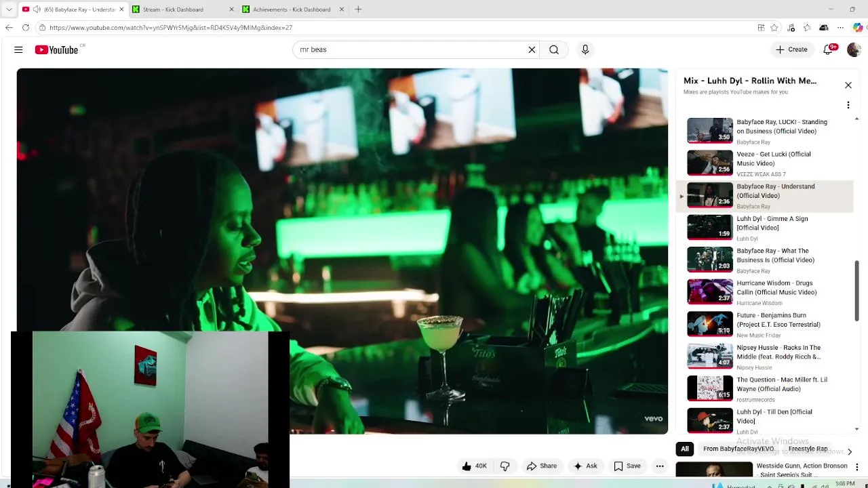The height and width of the screenshot is (488, 868).
Task: Clear the search box with the X
Action: pos(532,49)
